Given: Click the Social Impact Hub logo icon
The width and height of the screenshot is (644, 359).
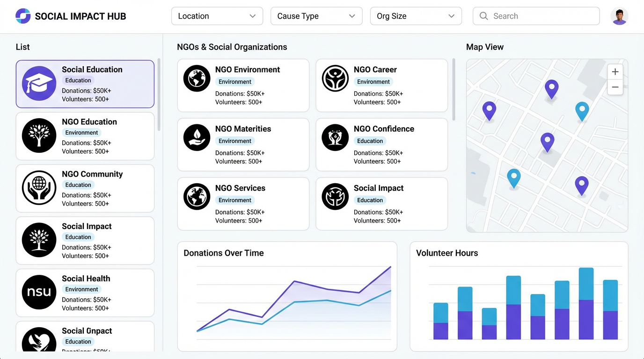Looking at the screenshot, I should click(x=23, y=16).
